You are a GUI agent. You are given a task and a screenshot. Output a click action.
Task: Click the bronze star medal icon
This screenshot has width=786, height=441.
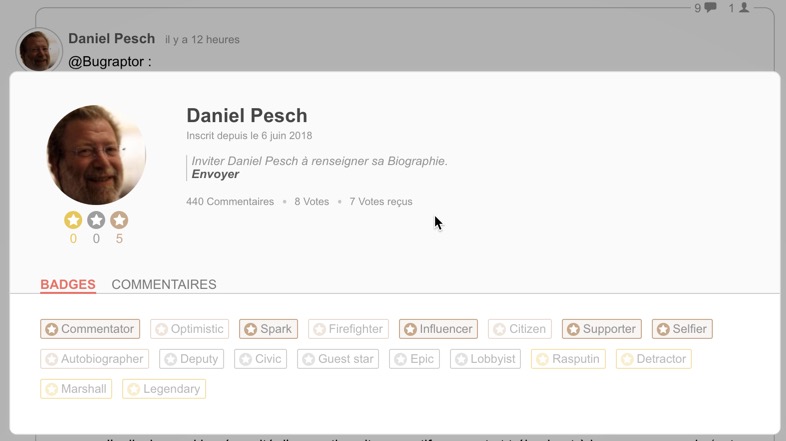click(119, 220)
